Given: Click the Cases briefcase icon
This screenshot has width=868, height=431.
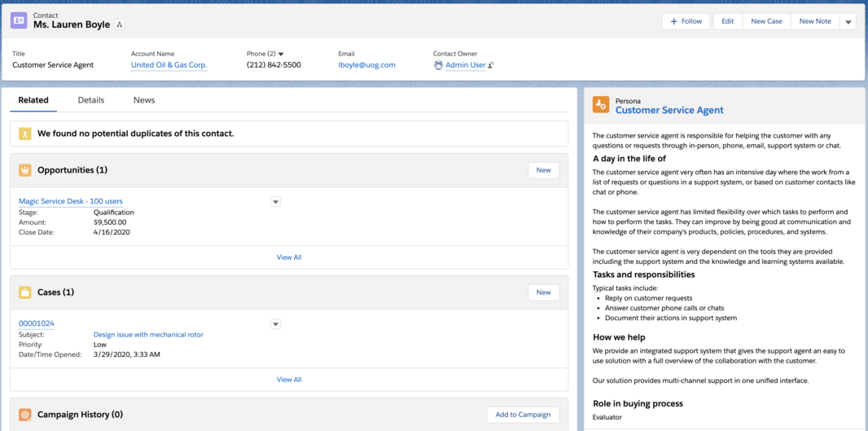Looking at the screenshot, I should point(25,292).
